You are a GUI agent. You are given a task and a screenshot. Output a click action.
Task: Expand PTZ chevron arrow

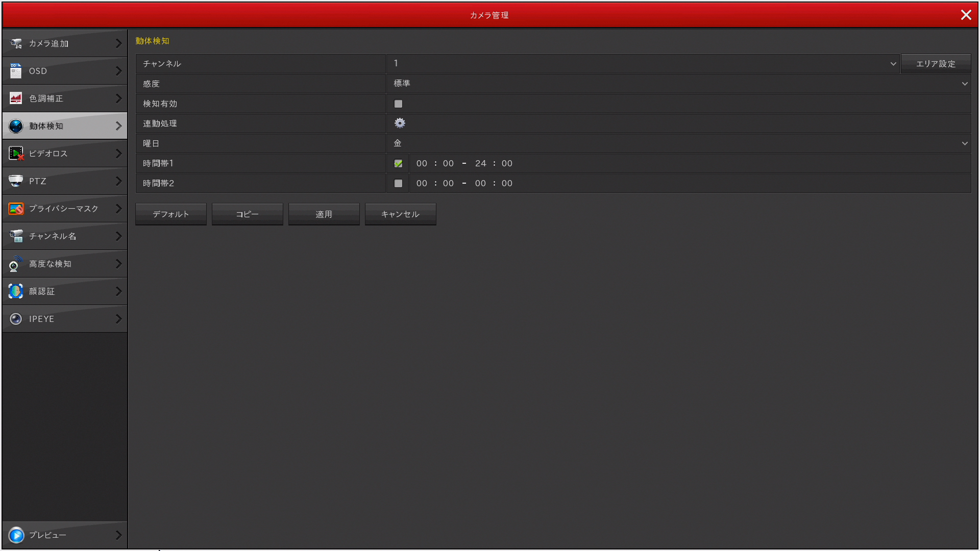118,181
